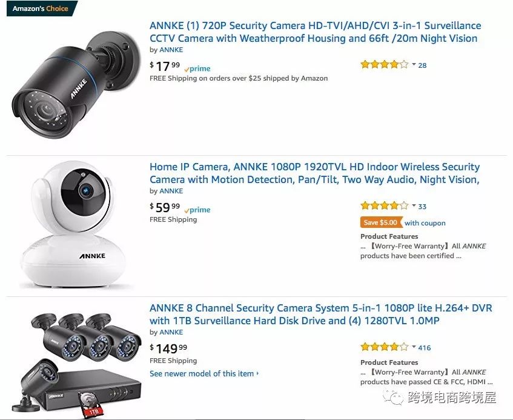Click the Save $5.00 coupon badge

point(381,222)
